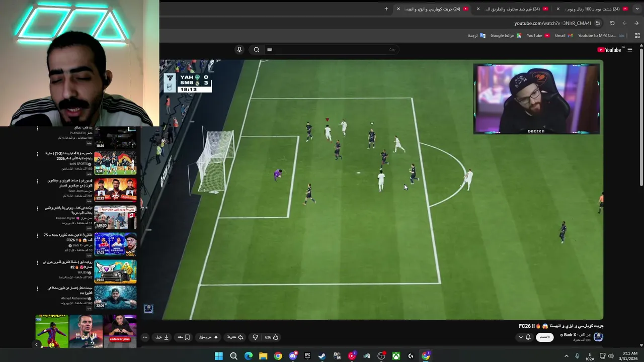
Task: Launch Microsoft Edge from taskbar
Action: click(x=249, y=356)
